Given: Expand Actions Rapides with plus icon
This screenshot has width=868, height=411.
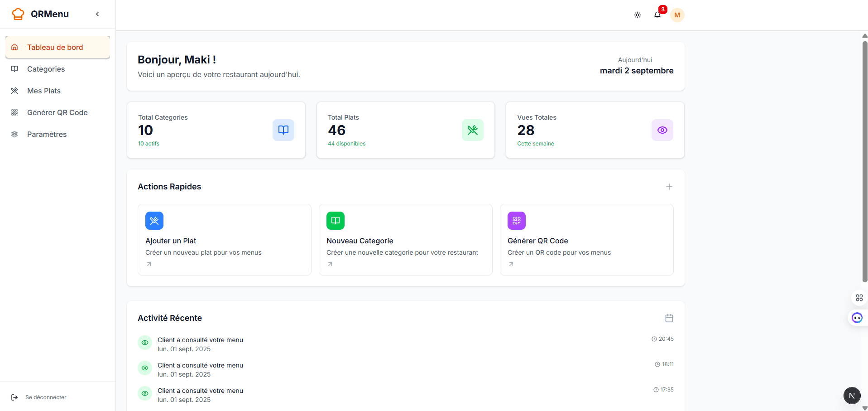Looking at the screenshot, I should [x=669, y=187].
